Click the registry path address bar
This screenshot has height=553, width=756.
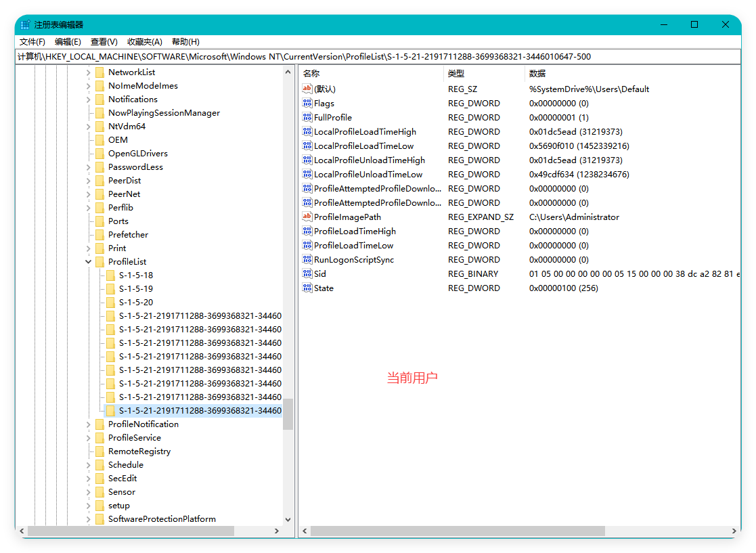coord(378,57)
